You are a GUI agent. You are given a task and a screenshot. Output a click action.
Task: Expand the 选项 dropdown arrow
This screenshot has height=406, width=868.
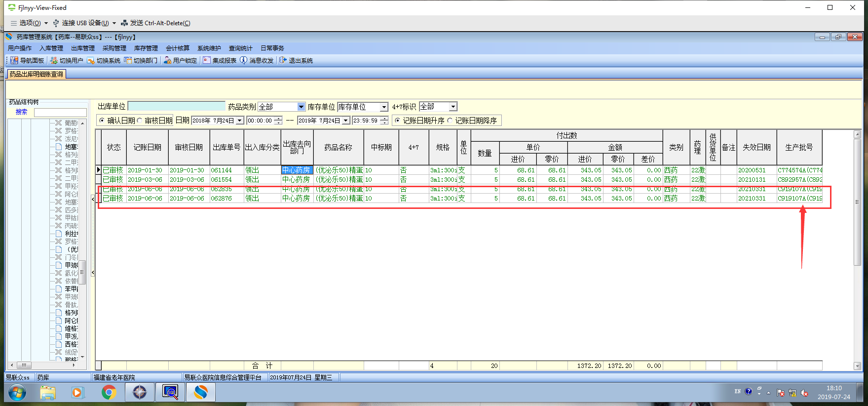[x=46, y=23]
